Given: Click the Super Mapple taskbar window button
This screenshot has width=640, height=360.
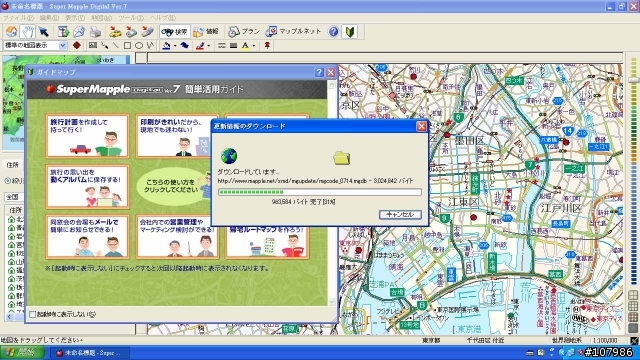Looking at the screenshot, I should point(90,353).
